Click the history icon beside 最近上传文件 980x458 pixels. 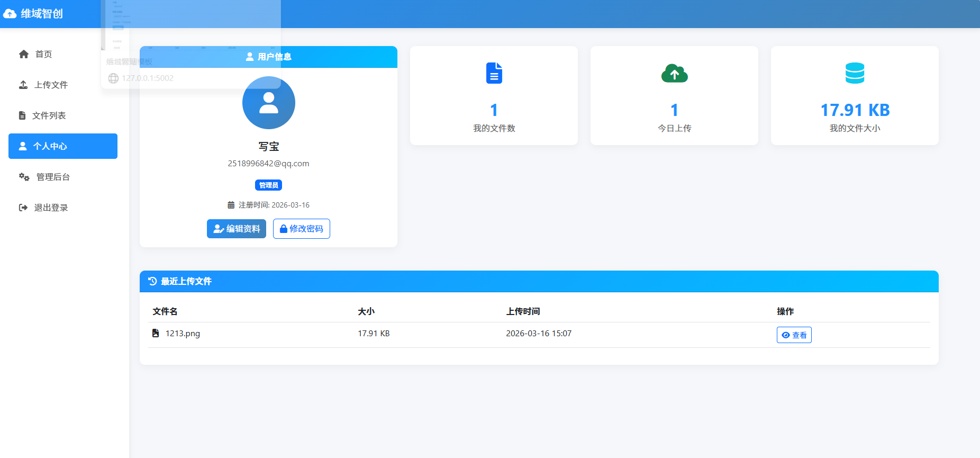[152, 281]
